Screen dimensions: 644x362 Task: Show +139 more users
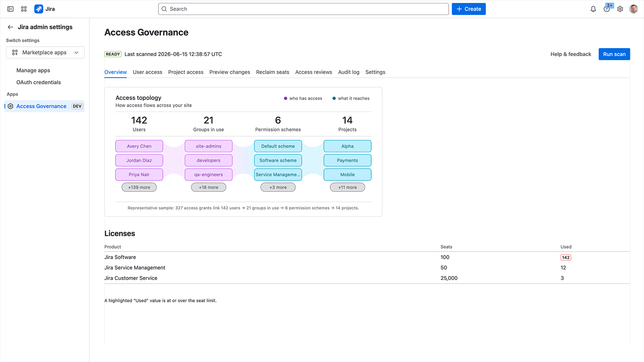(x=139, y=187)
